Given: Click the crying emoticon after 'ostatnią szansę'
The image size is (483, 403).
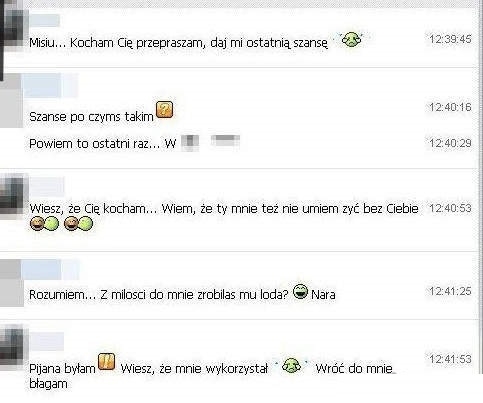Looking at the screenshot, I should [351, 39].
